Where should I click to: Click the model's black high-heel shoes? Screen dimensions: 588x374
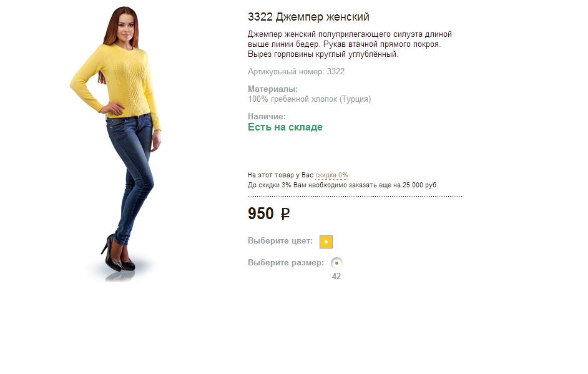(x=117, y=254)
